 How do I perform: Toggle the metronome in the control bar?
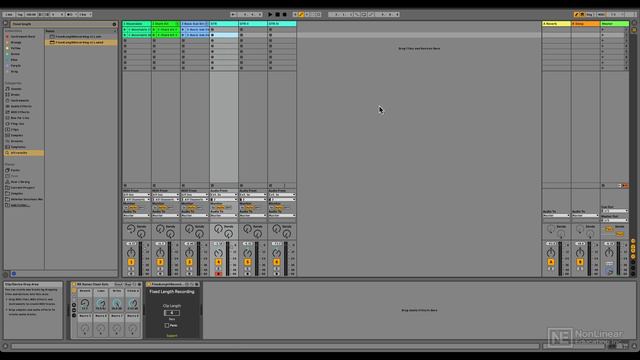pyautogui.click(x=70, y=14)
